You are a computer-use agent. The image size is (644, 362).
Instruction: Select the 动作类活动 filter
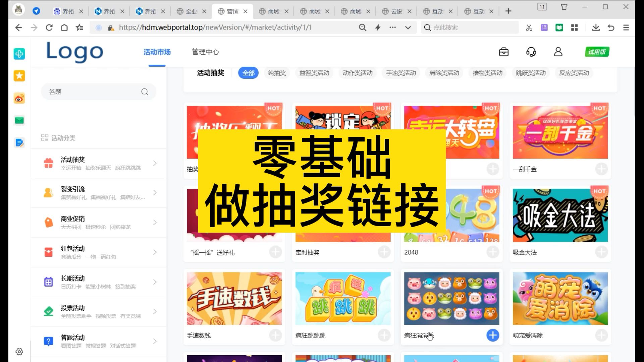coord(358,73)
